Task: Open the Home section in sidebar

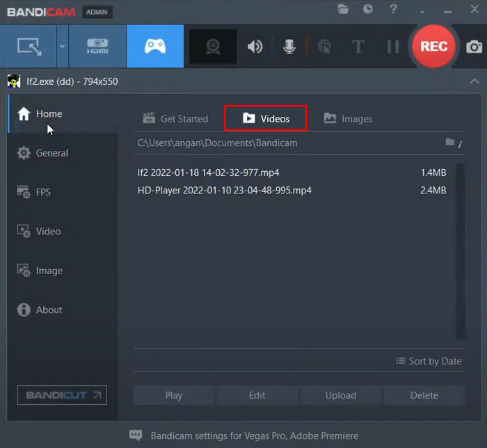Action: pyautogui.click(x=63, y=114)
